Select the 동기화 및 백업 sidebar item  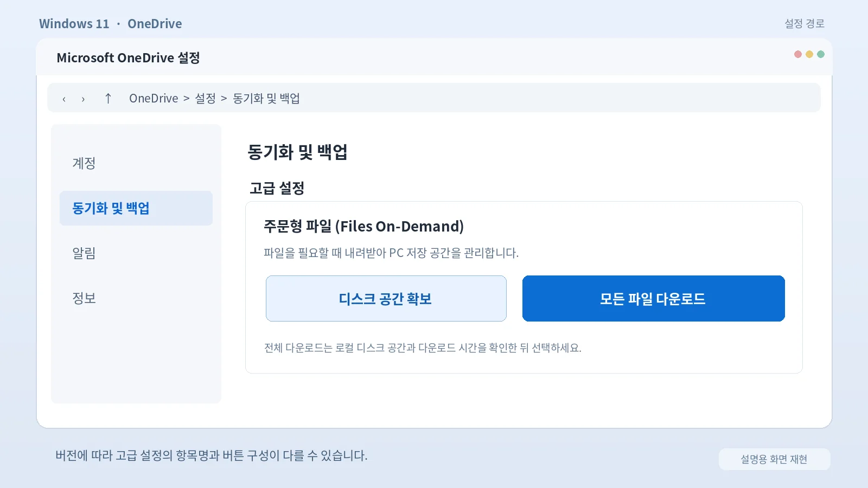[136, 208]
